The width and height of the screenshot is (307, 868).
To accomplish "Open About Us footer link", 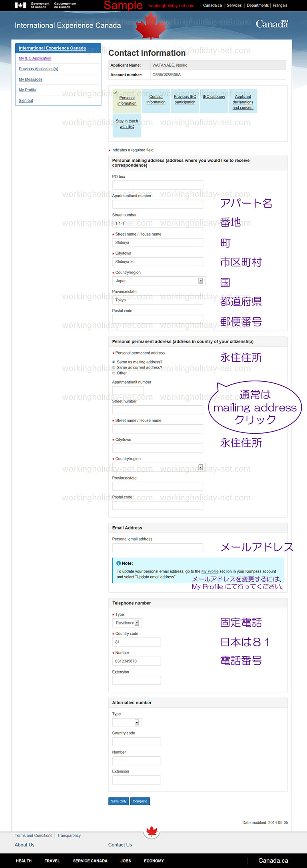I will coord(24,845).
